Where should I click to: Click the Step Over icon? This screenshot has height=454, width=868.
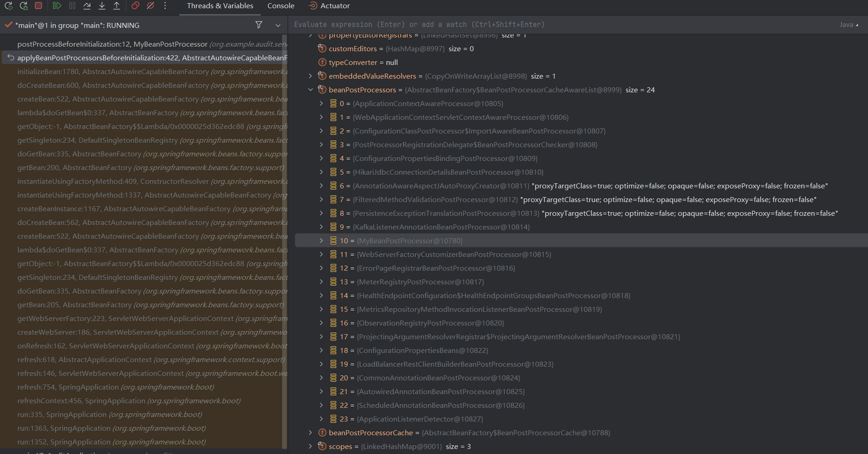tap(87, 6)
